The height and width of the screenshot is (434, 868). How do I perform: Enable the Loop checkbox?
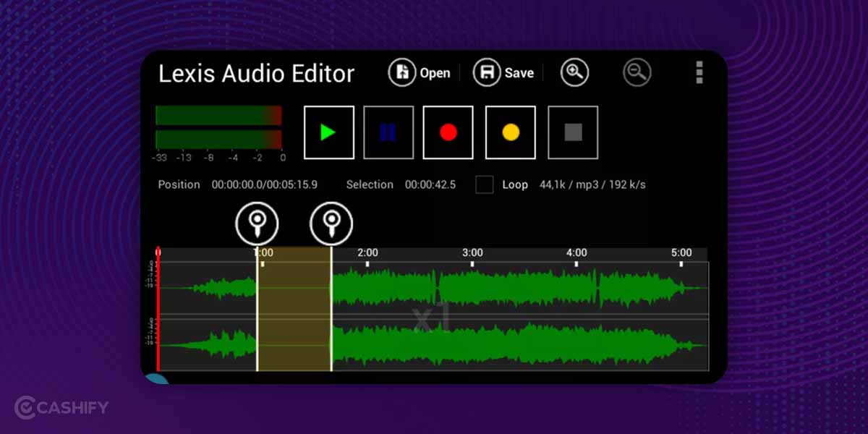point(484,184)
